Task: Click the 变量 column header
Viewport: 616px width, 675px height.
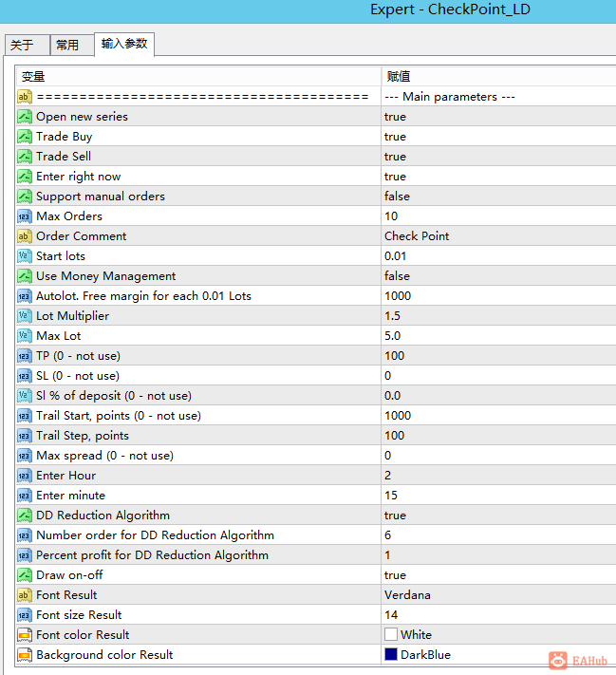Action: (198, 77)
